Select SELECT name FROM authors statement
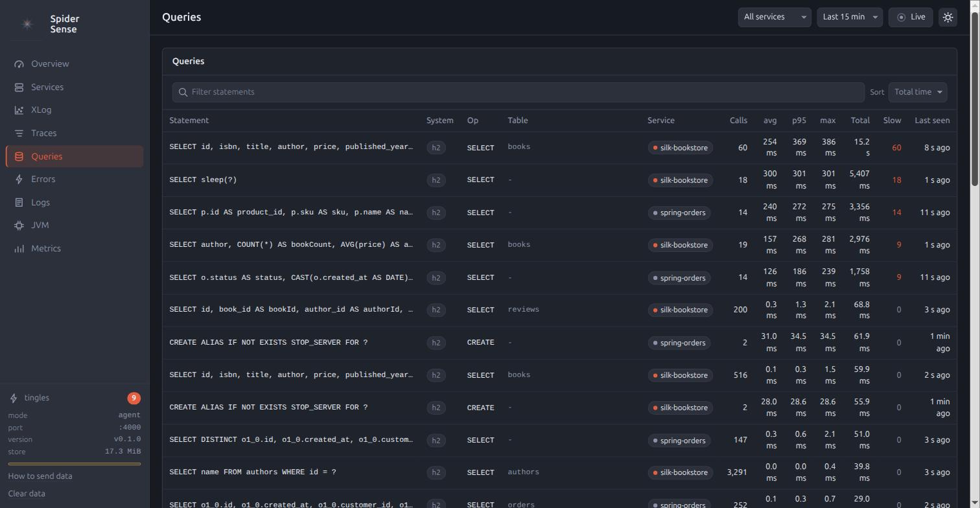Screen dimensions: 980x508 (253, 472)
